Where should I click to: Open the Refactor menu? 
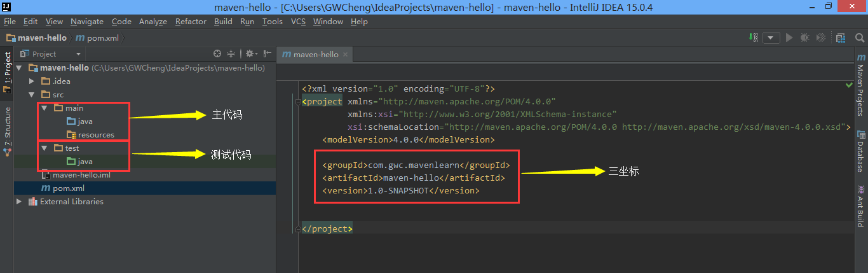[191, 21]
